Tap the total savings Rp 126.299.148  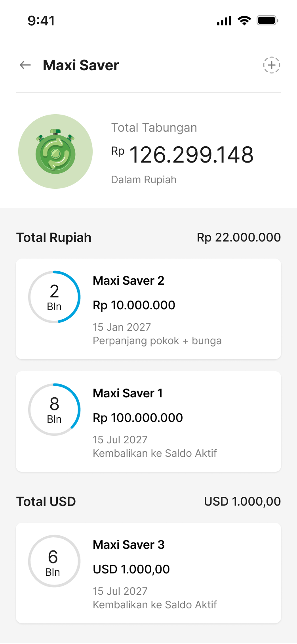(x=191, y=155)
